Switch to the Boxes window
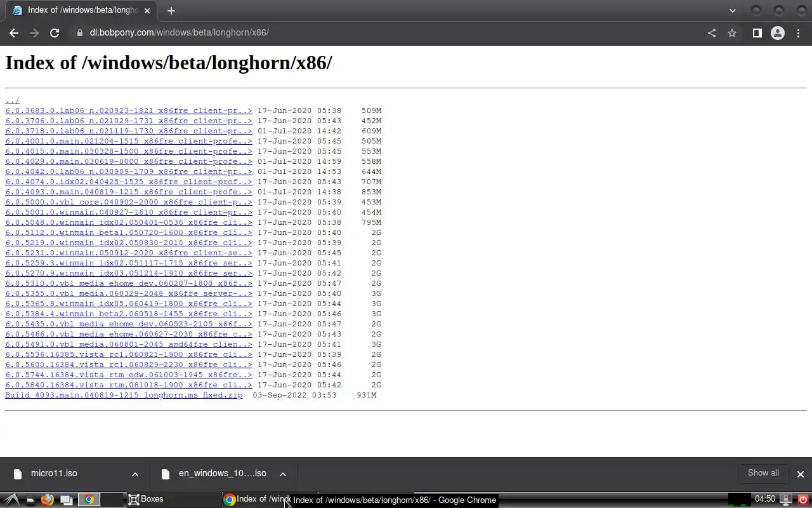 [174, 499]
